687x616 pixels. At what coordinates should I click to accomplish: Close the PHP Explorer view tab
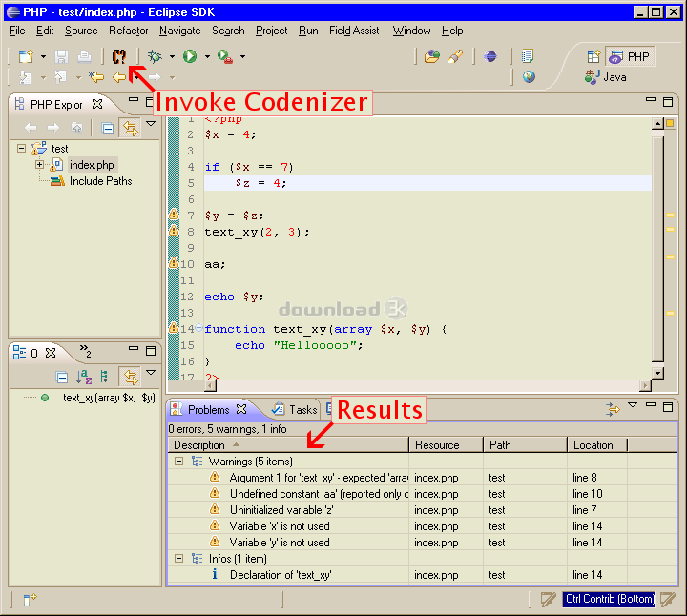pyautogui.click(x=97, y=104)
